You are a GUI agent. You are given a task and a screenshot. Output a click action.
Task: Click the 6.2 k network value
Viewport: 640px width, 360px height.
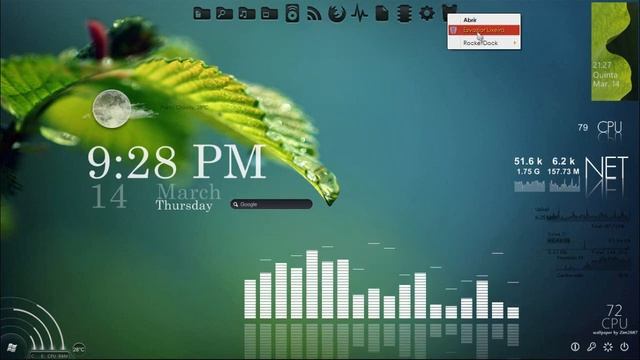point(563,161)
